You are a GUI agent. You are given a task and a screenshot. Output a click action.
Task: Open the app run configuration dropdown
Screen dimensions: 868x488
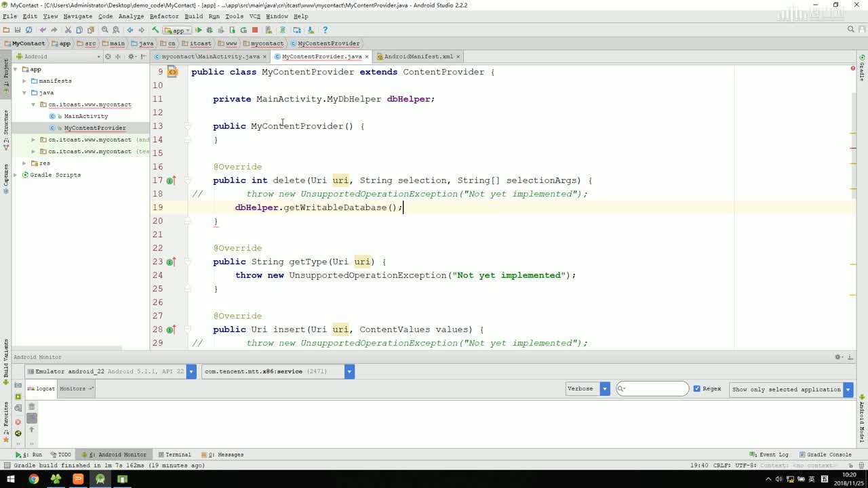pos(178,30)
